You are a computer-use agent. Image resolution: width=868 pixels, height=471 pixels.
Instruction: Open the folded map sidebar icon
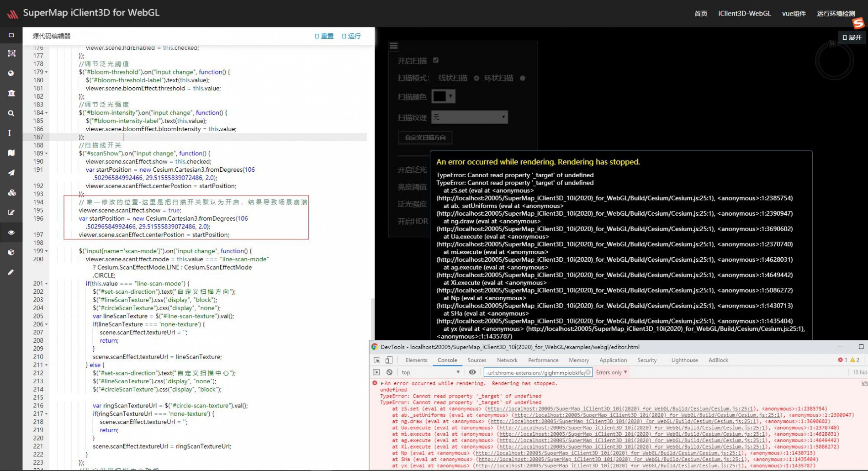coord(11,153)
